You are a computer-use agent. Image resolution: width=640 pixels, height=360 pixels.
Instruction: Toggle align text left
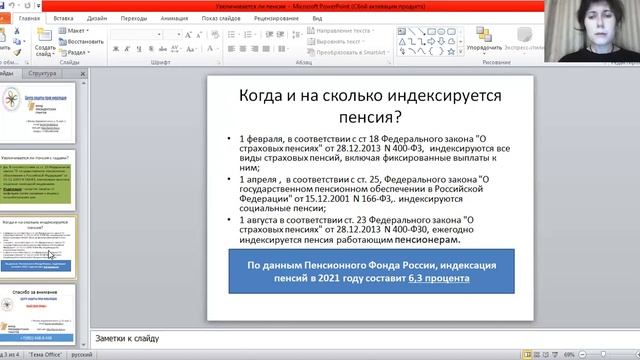pyautogui.click(x=231, y=49)
